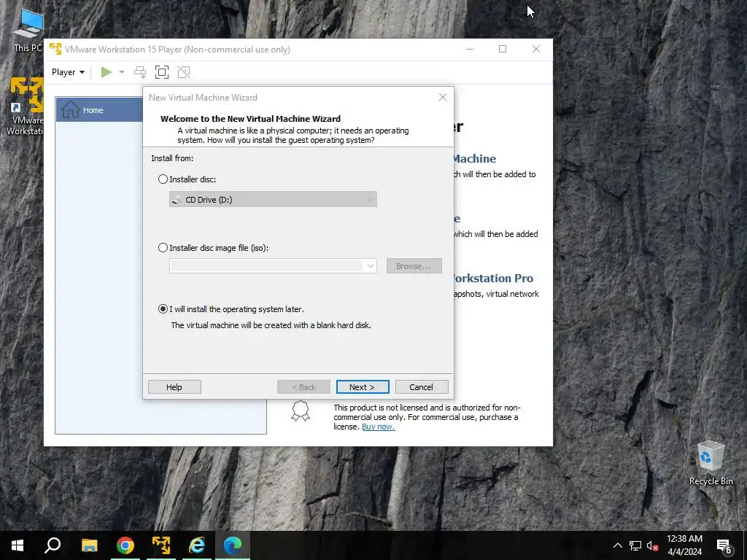Expand the ISO path dropdown arrow
Viewport: 747px width, 560px height.
[370, 265]
